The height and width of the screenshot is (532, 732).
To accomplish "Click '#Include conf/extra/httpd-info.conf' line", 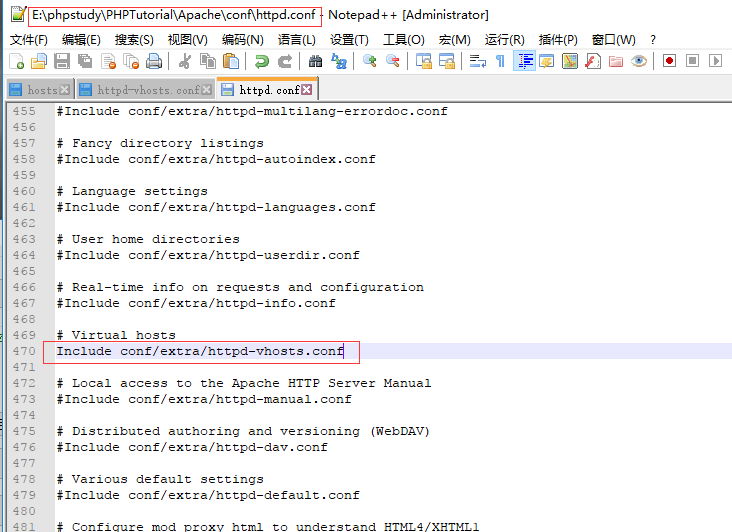I will [x=196, y=304].
